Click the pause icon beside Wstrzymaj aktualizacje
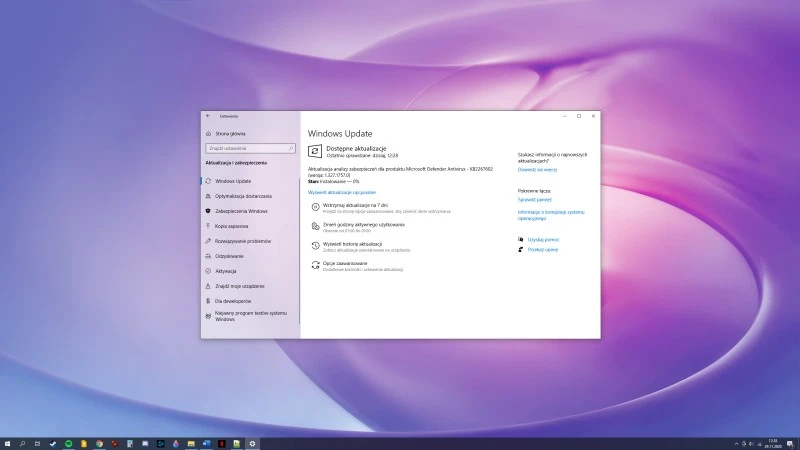This screenshot has width=800, height=450. coord(315,207)
